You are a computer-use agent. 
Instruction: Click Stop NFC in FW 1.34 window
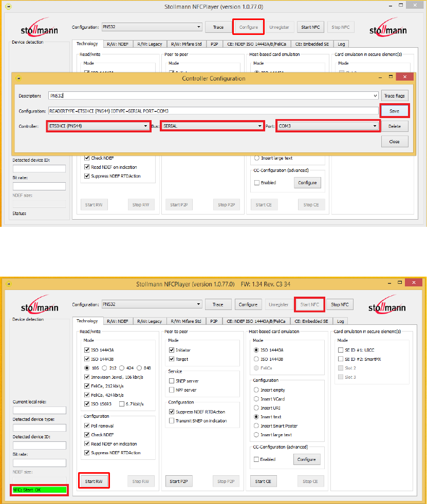coord(340,304)
